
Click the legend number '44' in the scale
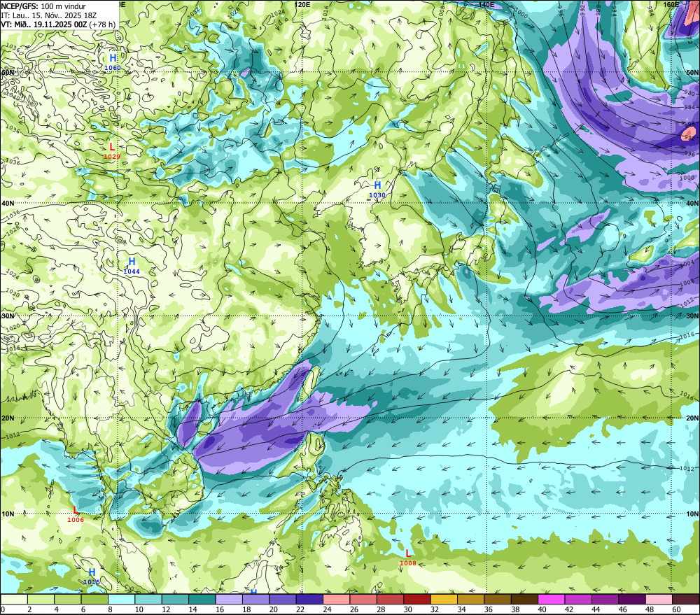pos(596,609)
